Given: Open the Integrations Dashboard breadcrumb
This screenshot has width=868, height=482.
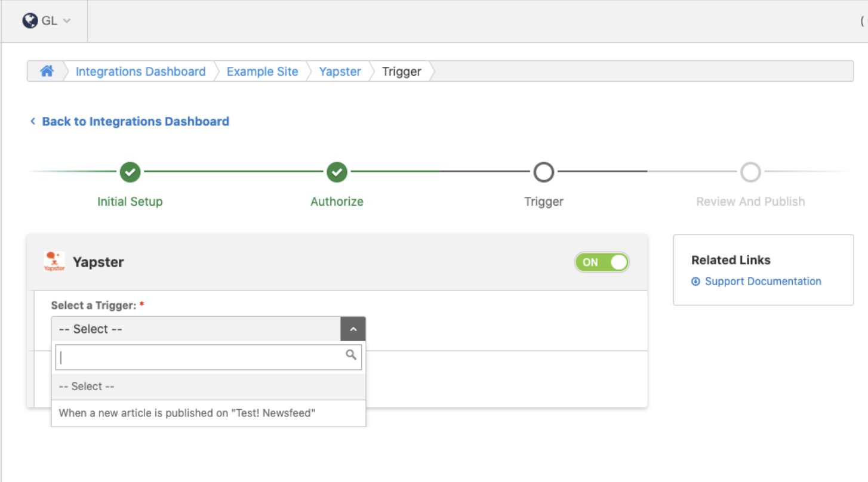Looking at the screenshot, I should click(140, 71).
